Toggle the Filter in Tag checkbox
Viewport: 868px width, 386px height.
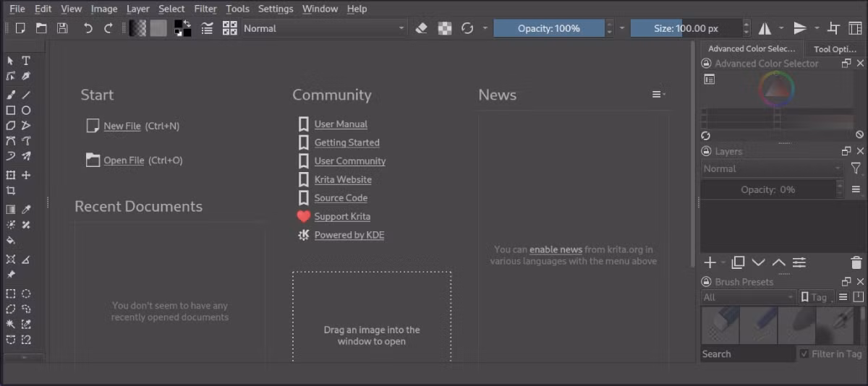[x=804, y=353]
